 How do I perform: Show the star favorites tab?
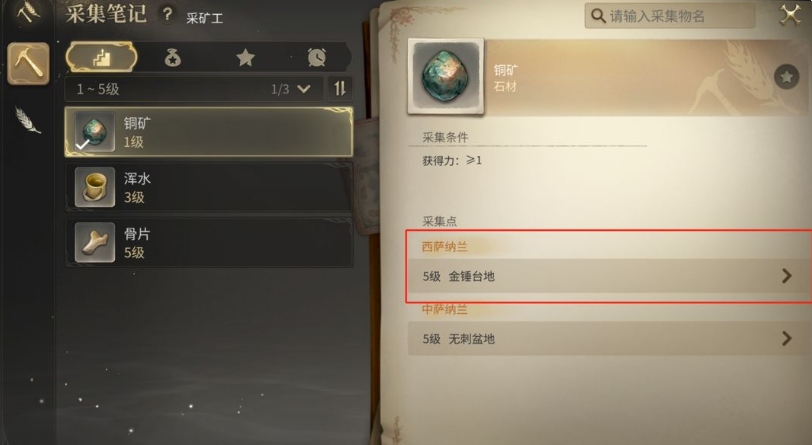245,58
